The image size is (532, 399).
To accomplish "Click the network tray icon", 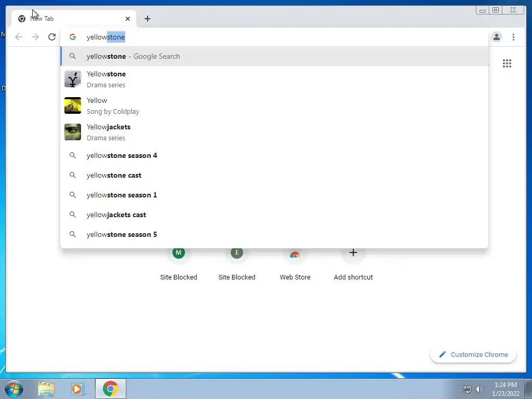I will pyautogui.click(x=467, y=389).
